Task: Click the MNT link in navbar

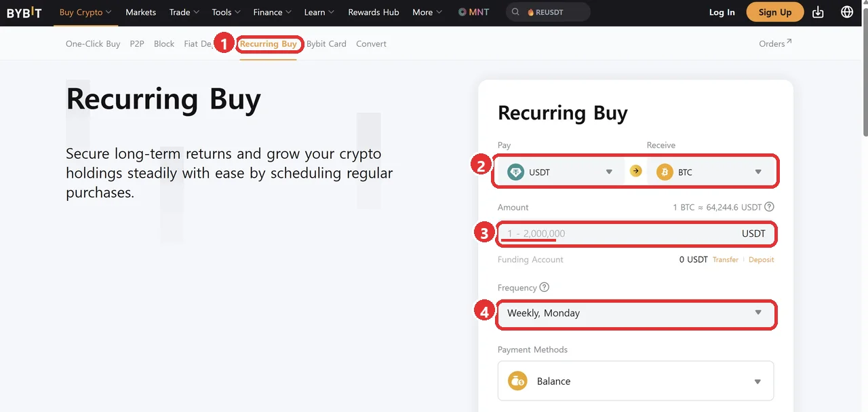Action: [473, 12]
